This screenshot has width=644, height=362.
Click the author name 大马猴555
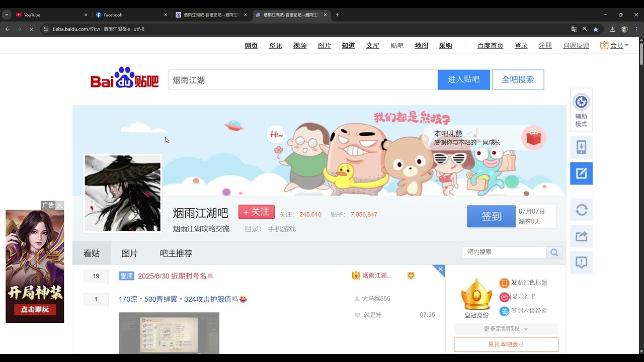coord(376,299)
